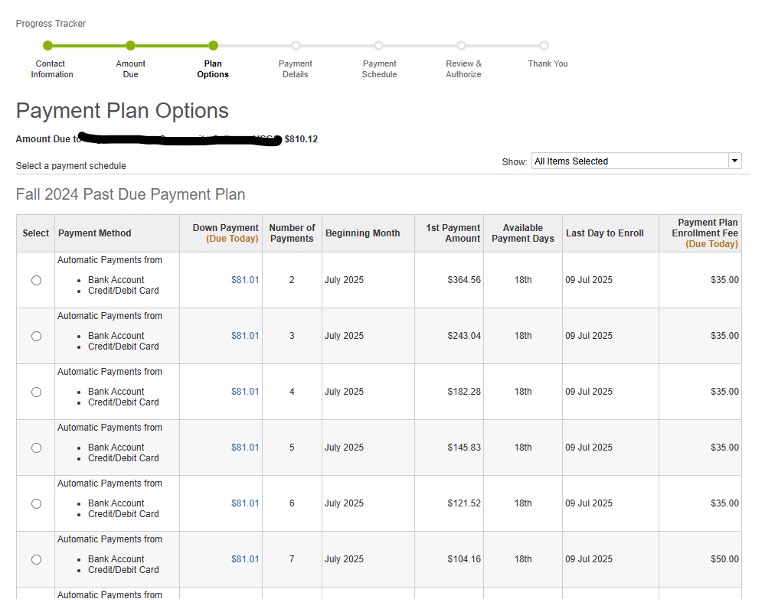Click the Contact Information step circle
Viewport: 766px width, 600px height.
(x=48, y=45)
